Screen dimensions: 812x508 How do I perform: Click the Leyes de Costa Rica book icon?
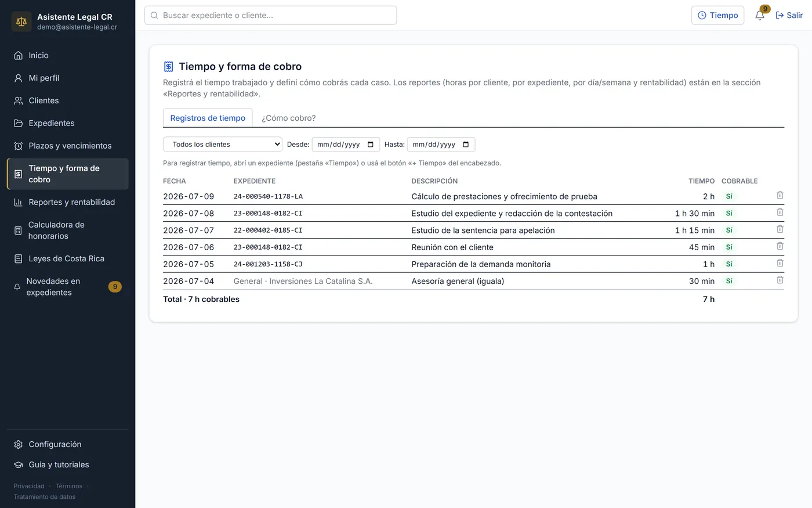(18, 259)
